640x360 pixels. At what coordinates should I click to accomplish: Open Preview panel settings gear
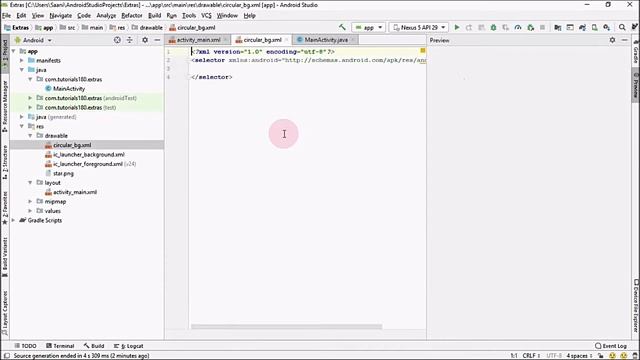click(612, 40)
